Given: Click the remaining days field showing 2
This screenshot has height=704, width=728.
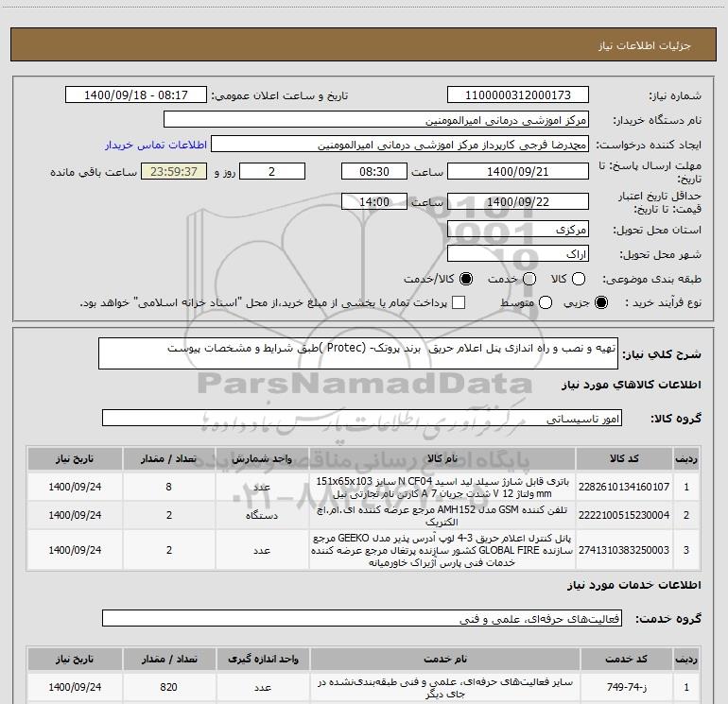Looking at the screenshot, I should pos(272,171).
